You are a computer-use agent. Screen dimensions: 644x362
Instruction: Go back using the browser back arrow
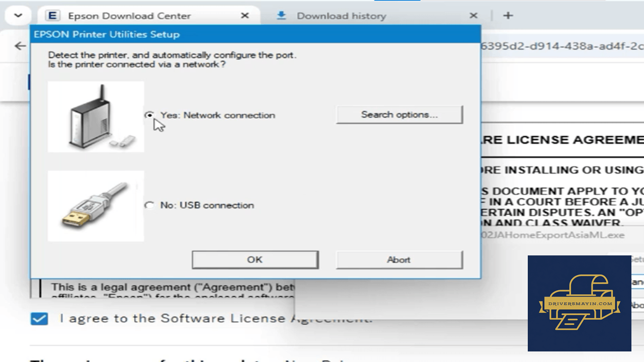[x=20, y=46]
